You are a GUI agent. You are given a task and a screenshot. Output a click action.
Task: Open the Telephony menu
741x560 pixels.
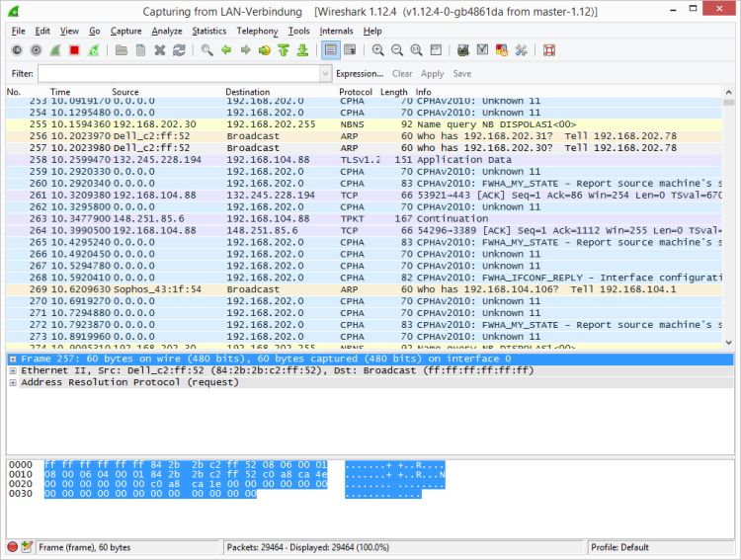(x=257, y=31)
